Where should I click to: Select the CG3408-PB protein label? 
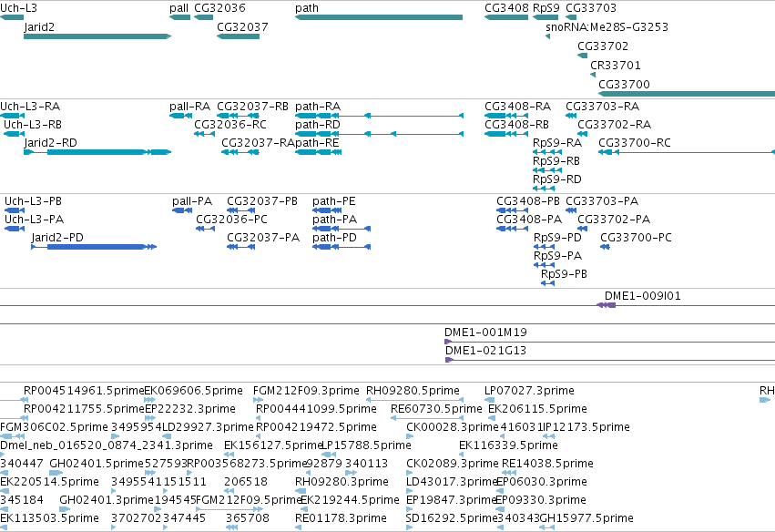pyautogui.click(x=528, y=201)
